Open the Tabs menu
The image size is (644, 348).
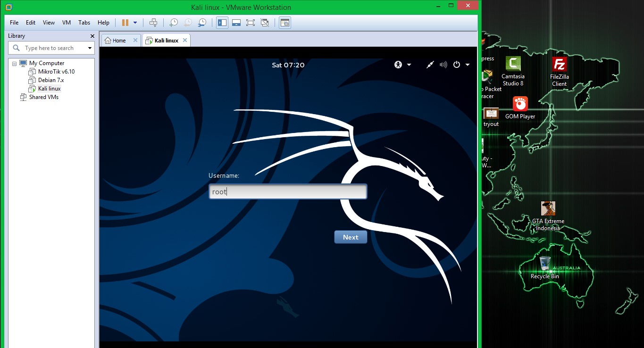coord(84,23)
